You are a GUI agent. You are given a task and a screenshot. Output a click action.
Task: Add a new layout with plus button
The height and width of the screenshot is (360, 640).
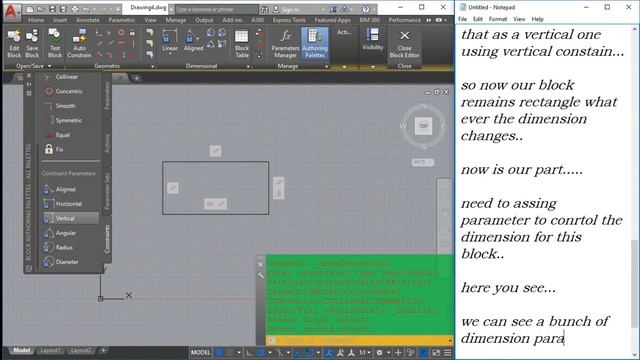click(103, 350)
